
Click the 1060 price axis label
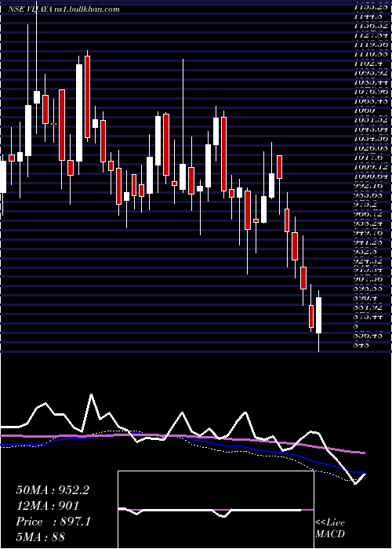pos(364,111)
